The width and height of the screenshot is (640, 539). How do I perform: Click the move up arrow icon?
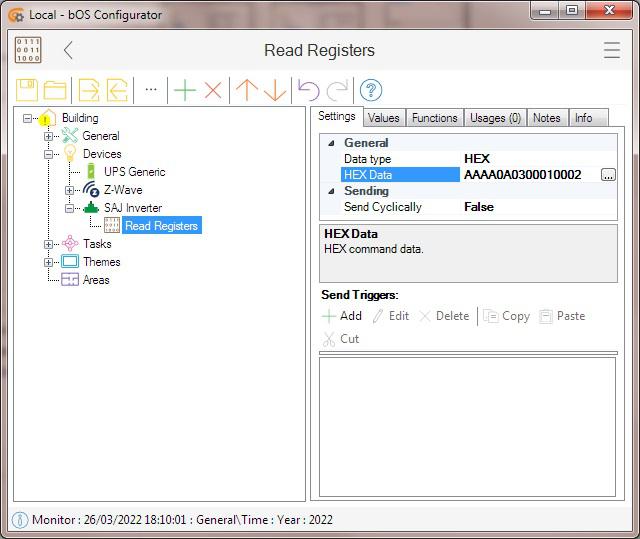246,90
